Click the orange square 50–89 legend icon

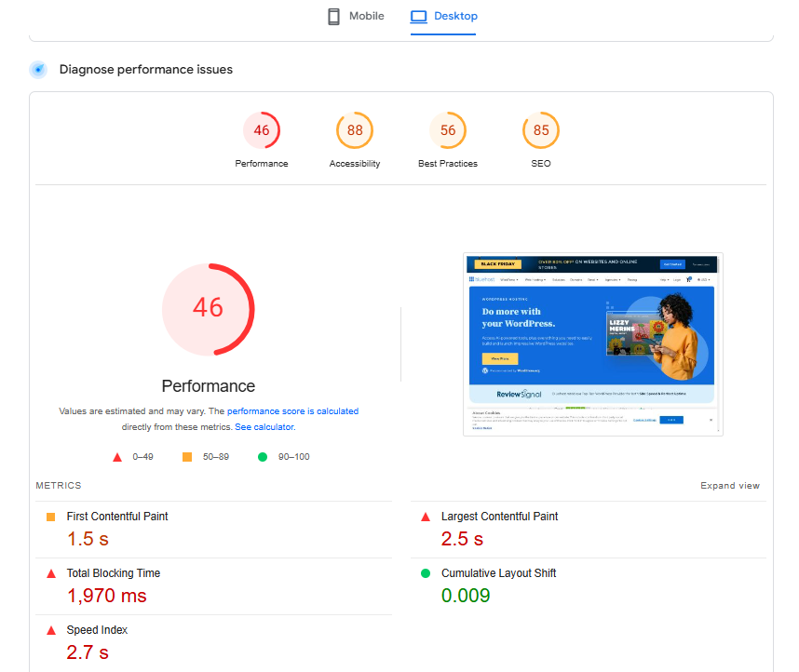(x=187, y=457)
